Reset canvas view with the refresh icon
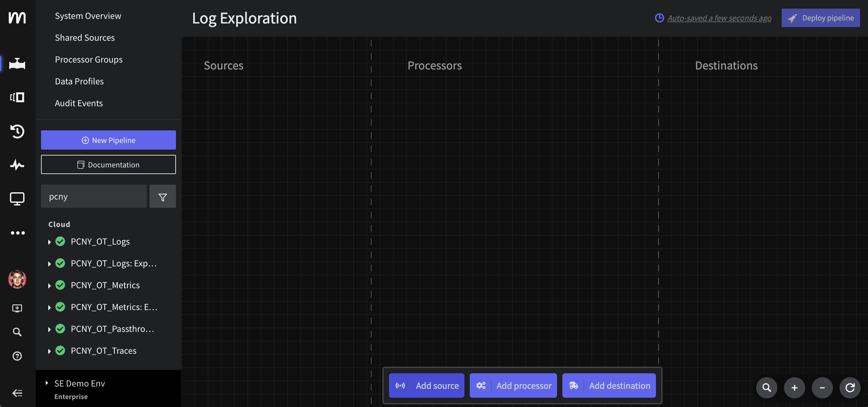This screenshot has height=407, width=868. pos(850,387)
